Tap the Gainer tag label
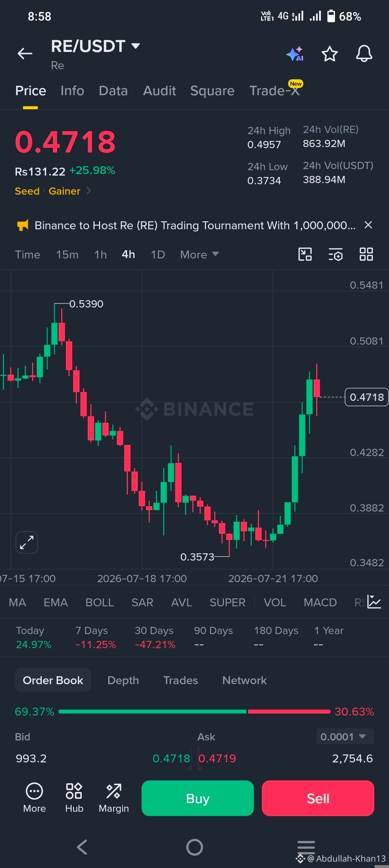The image size is (389, 868). tap(64, 191)
